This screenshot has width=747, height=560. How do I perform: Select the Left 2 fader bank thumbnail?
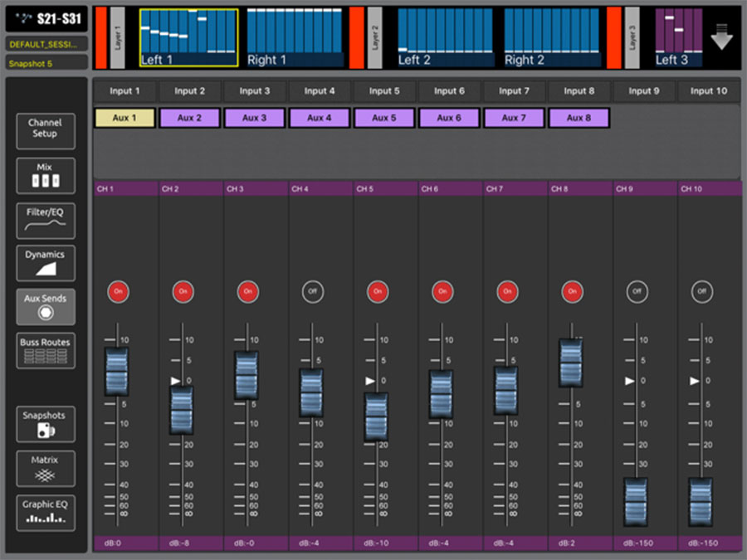coord(446,37)
